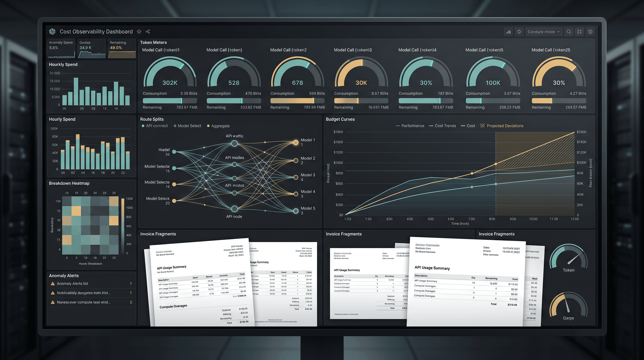
Task: Click the 302K model consumption progress bar
Action: tap(170, 101)
